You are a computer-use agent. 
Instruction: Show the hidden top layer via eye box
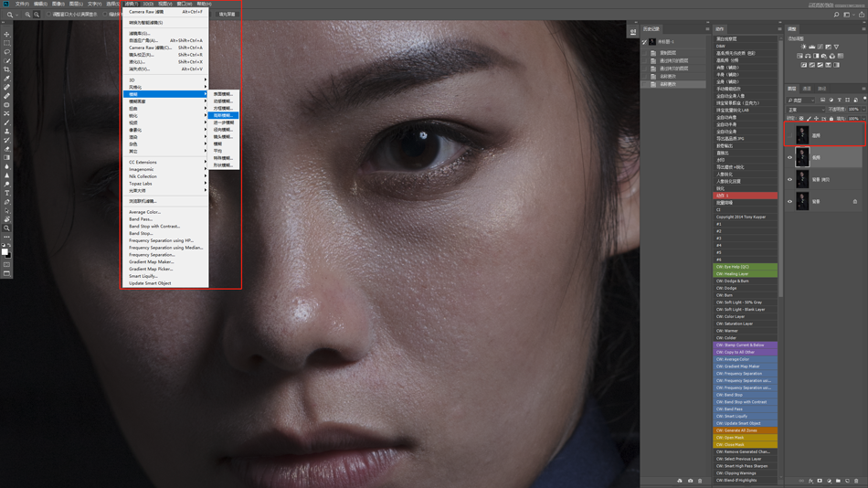pos(790,135)
